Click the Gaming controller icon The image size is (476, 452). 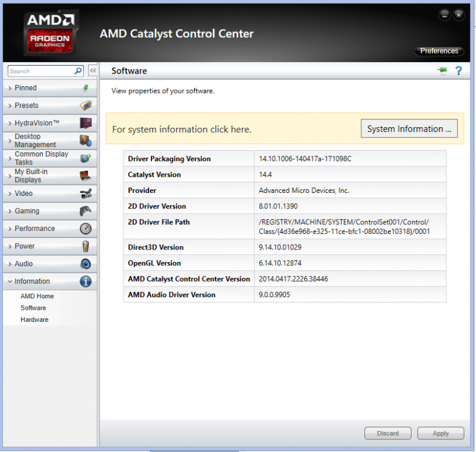[x=86, y=211]
